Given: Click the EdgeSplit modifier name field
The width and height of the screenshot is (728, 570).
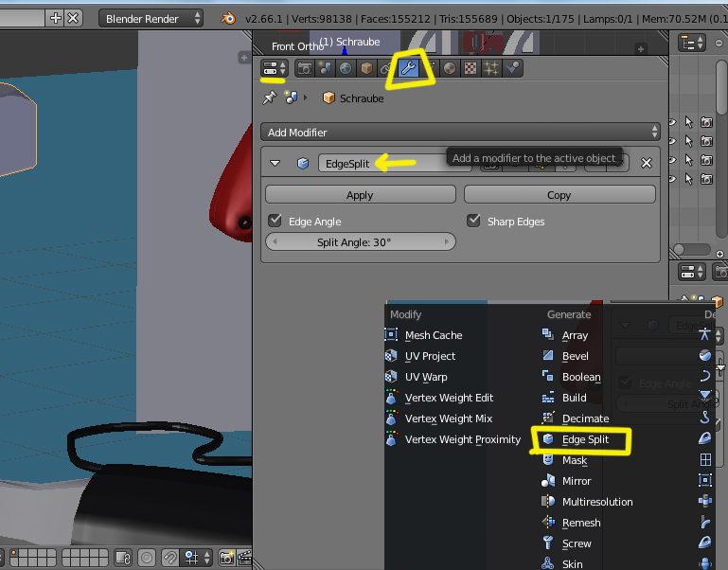Looking at the screenshot, I should click(x=395, y=163).
